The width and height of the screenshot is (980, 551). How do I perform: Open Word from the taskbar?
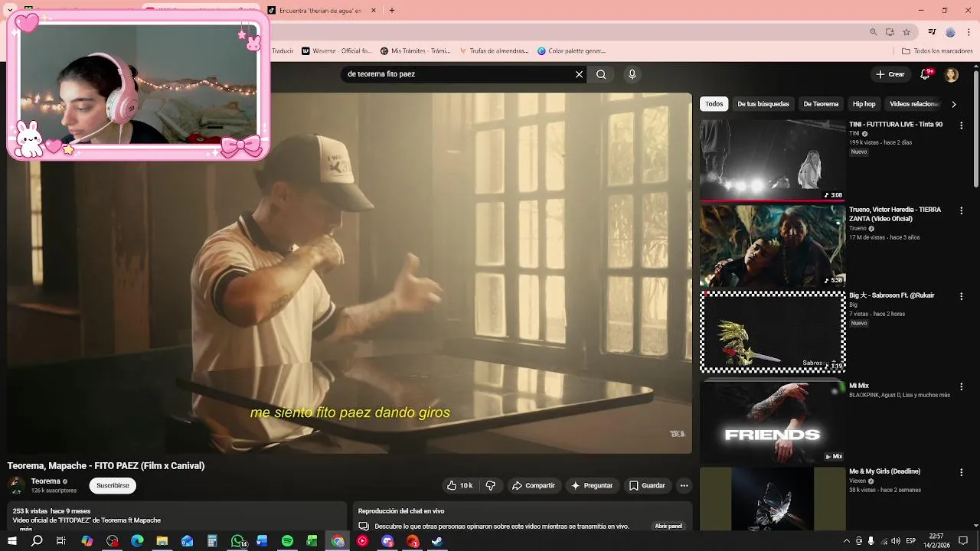point(262,541)
